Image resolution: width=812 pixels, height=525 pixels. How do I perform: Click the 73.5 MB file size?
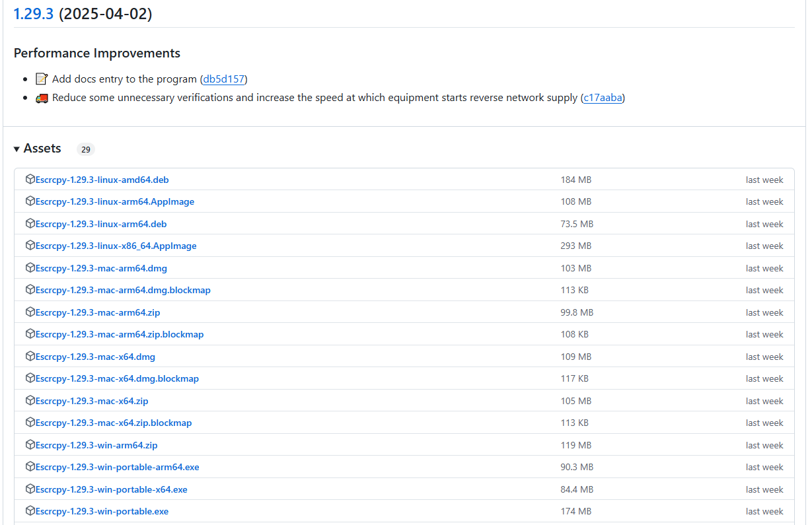pyautogui.click(x=577, y=224)
